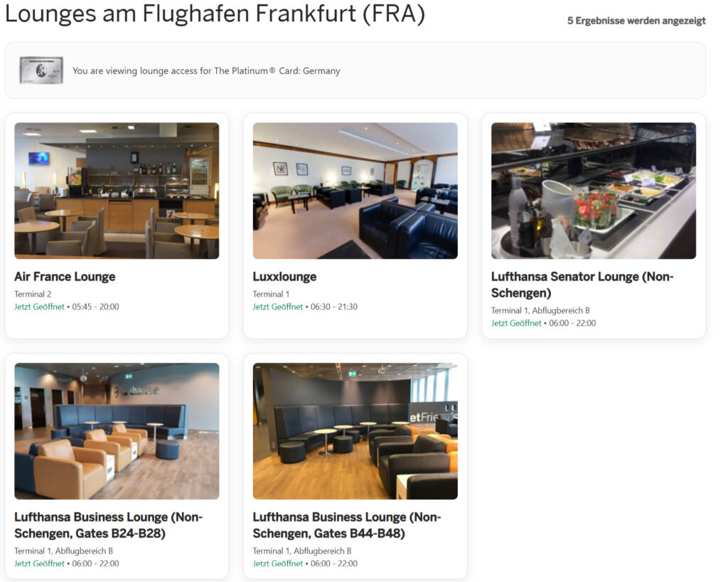Click the Lounges am Flughafen Frankfurt heading
Screen dimensions: 728x582
tap(215, 13)
